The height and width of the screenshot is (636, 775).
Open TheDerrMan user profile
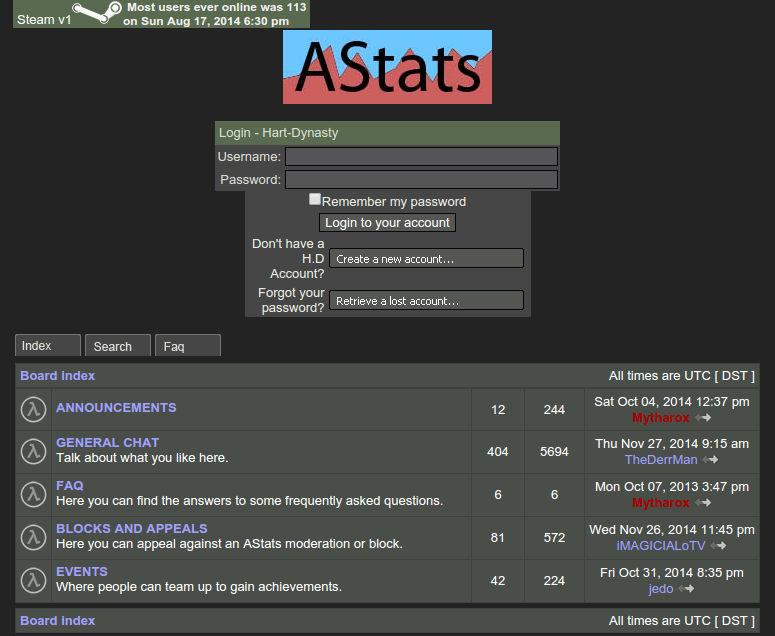tap(661, 460)
